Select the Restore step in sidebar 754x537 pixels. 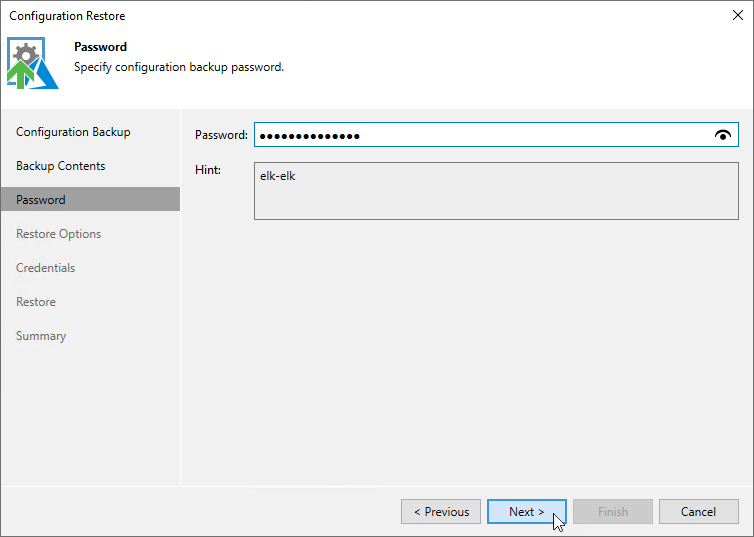[x=36, y=302]
